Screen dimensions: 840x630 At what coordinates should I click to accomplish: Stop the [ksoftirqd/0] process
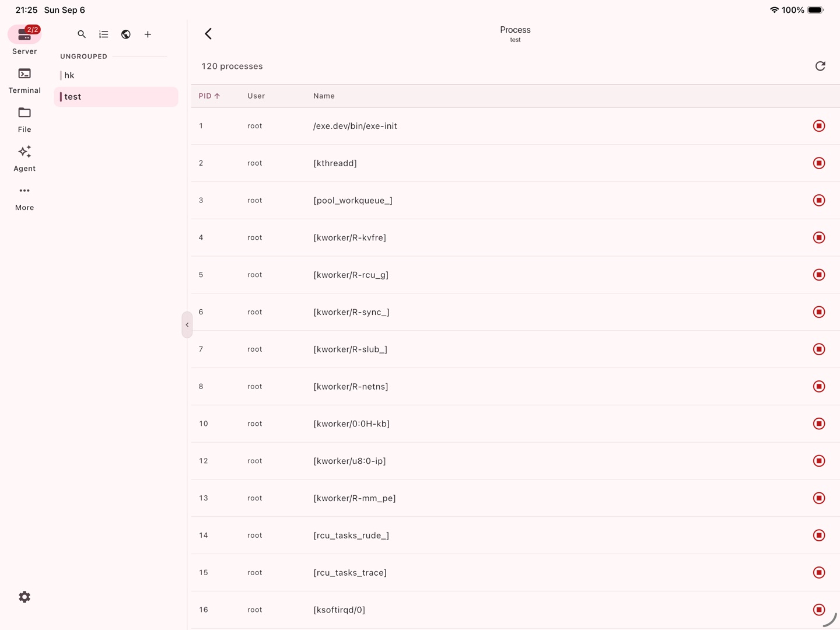point(819,610)
